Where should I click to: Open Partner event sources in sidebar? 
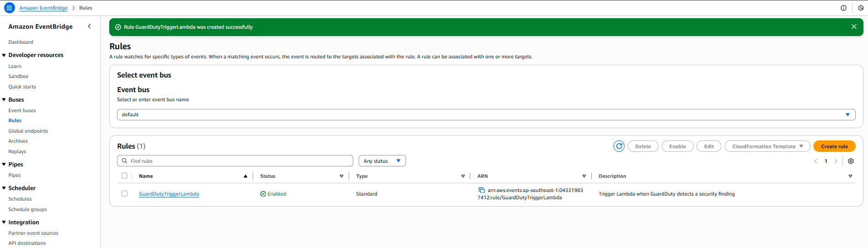click(x=33, y=233)
